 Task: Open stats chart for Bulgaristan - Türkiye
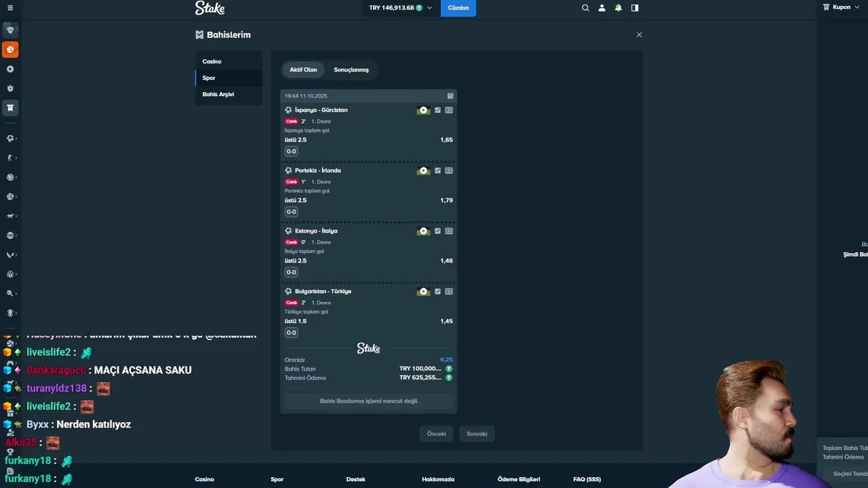coord(437,291)
